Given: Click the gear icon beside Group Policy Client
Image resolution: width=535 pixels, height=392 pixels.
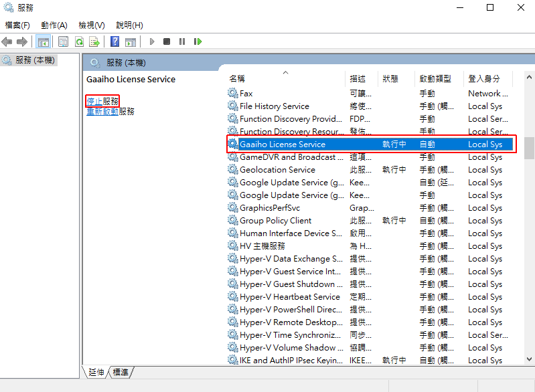Looking at the screenshot, I should click(x=233, y=220).
